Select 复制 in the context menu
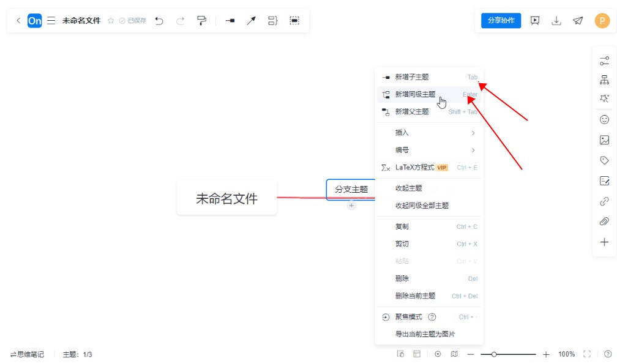 click(x=402, y=226)
